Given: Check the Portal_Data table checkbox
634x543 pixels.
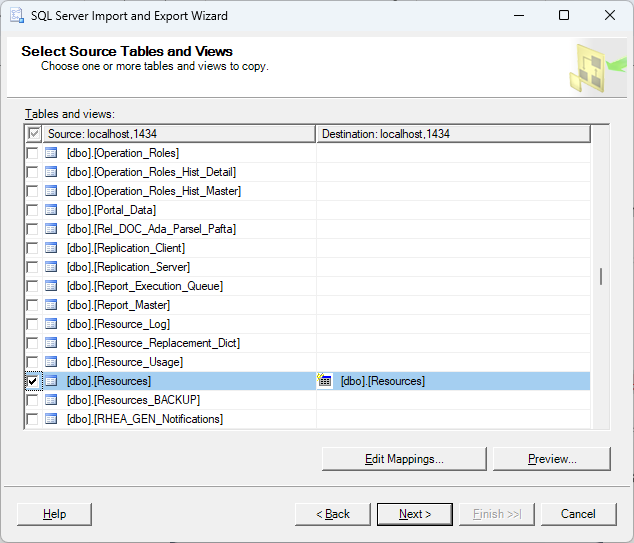Looking at the screenshot, I should tap(32, 210).
